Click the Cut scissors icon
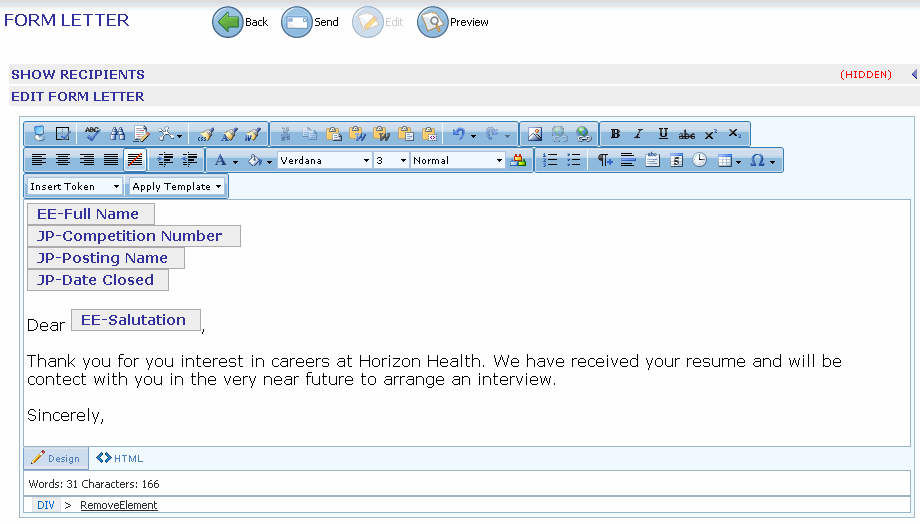Viewport: 920px width, 524px height. tap(286, 134)
